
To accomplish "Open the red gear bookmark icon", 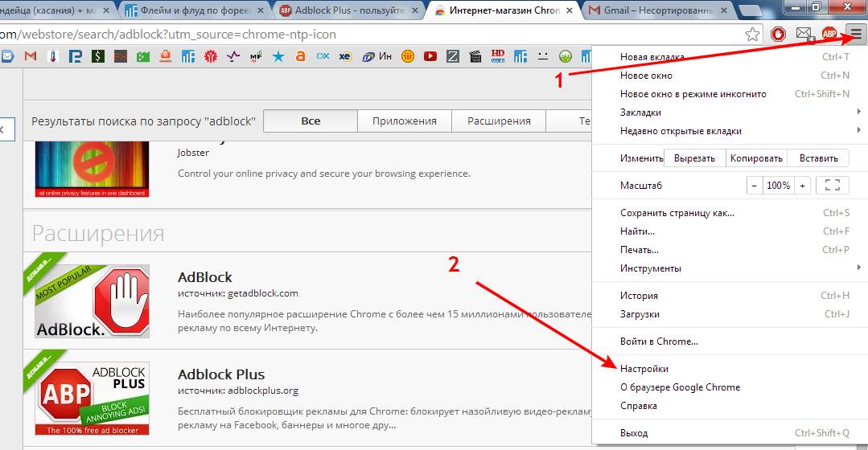I will [210, 56].
